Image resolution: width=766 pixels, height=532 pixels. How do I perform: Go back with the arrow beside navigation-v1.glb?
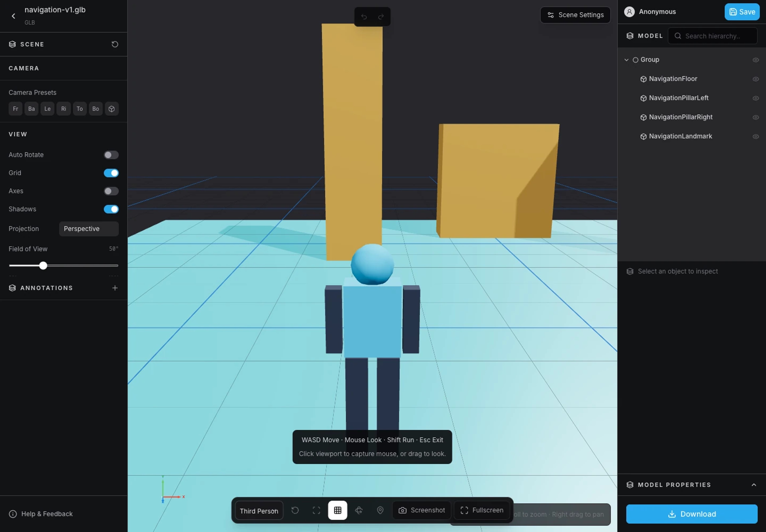tap(13, 16)
